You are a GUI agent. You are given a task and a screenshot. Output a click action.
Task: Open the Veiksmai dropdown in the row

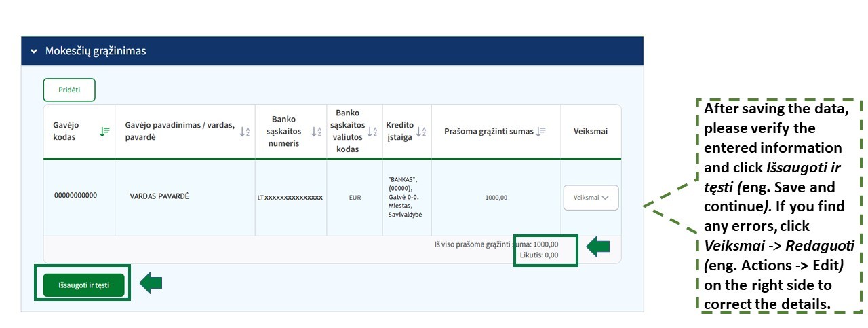tap(591, 198)
